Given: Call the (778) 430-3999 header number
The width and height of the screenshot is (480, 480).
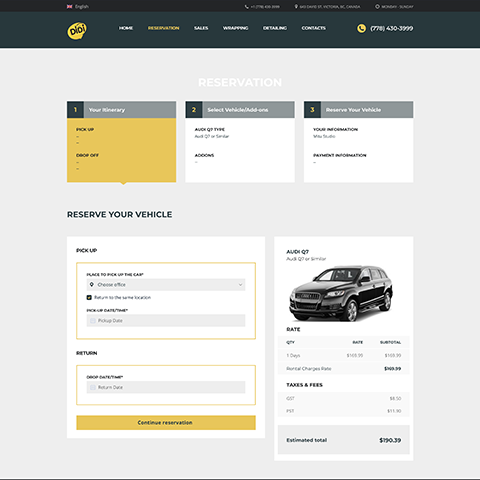Looking at the screenshot, I should (x=392, y=28).
